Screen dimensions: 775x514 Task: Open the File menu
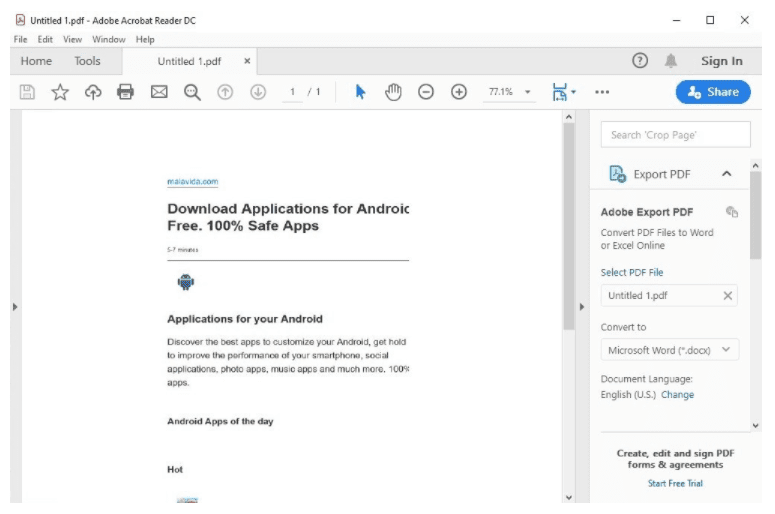point(20,40)
